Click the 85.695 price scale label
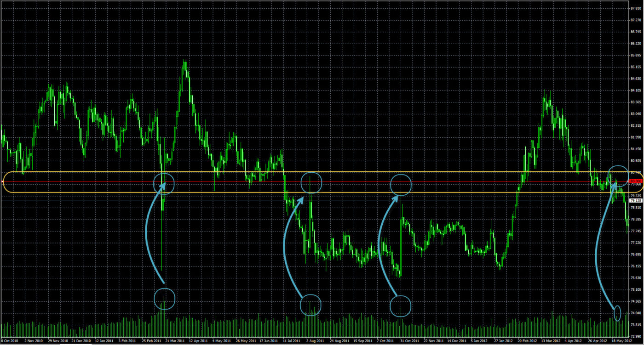This screenshot has height=345, width=644. pos(636,55)
